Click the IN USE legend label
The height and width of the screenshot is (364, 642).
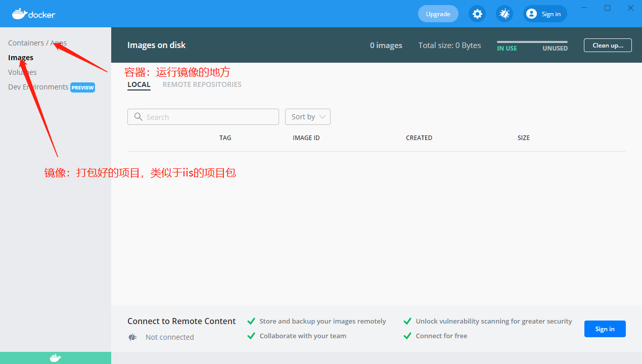pyautogui.click(x=507, y=49)
